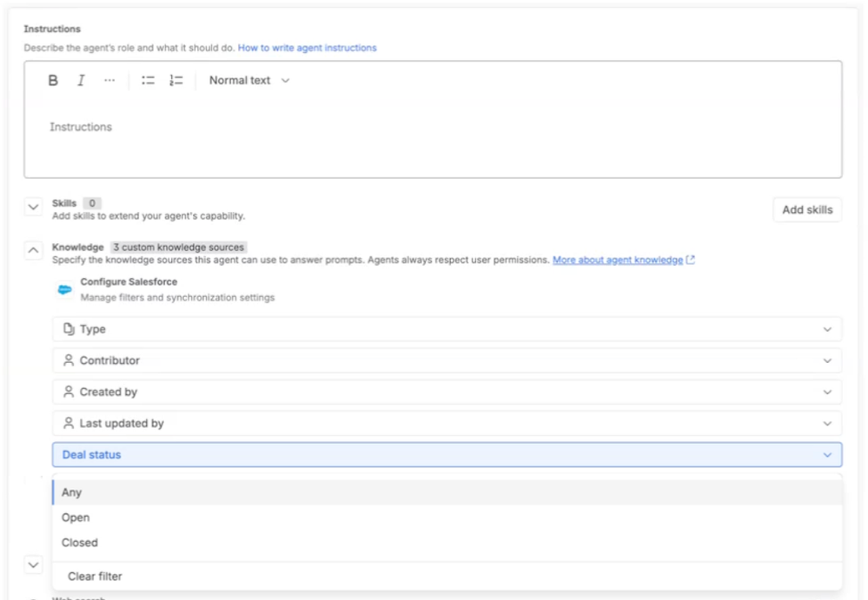The width and height of the screenshot is (868, 600).
Task: Choose Any in the Deal status list
Action: click(447, 492)
